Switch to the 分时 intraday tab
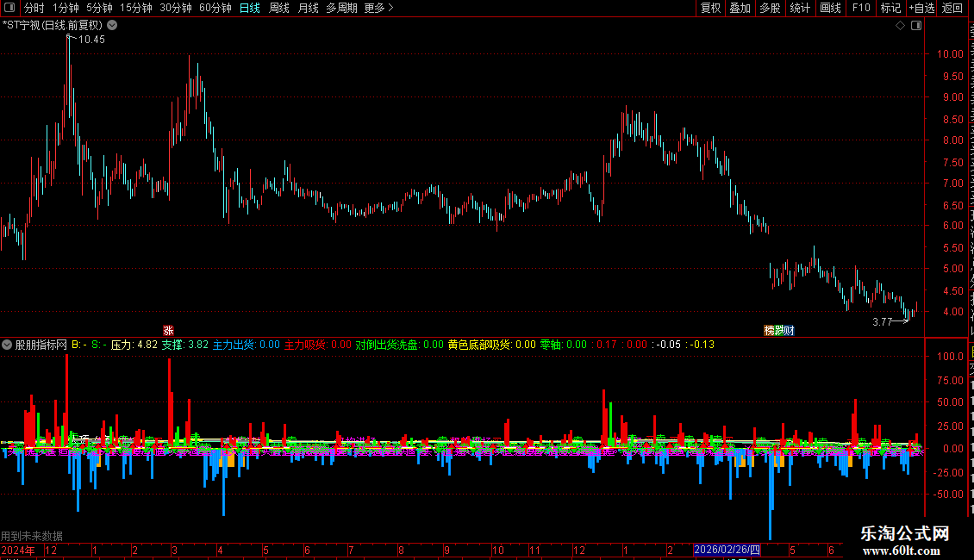Screen dimensions: 974x560 (x=34, y=8)
